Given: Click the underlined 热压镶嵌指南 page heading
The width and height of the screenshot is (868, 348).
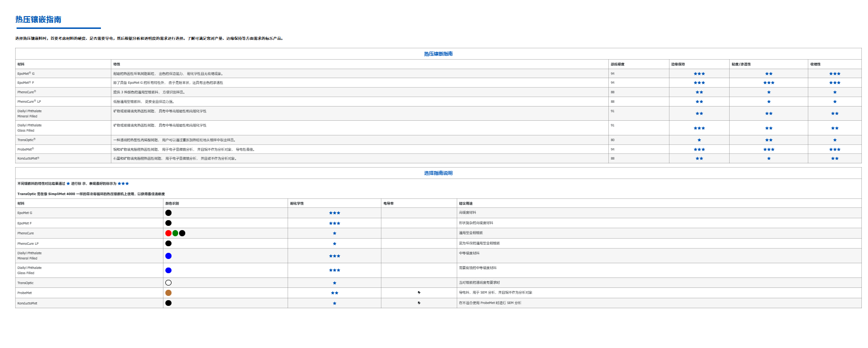Looking at the screenshot, I should click(38, 19).
